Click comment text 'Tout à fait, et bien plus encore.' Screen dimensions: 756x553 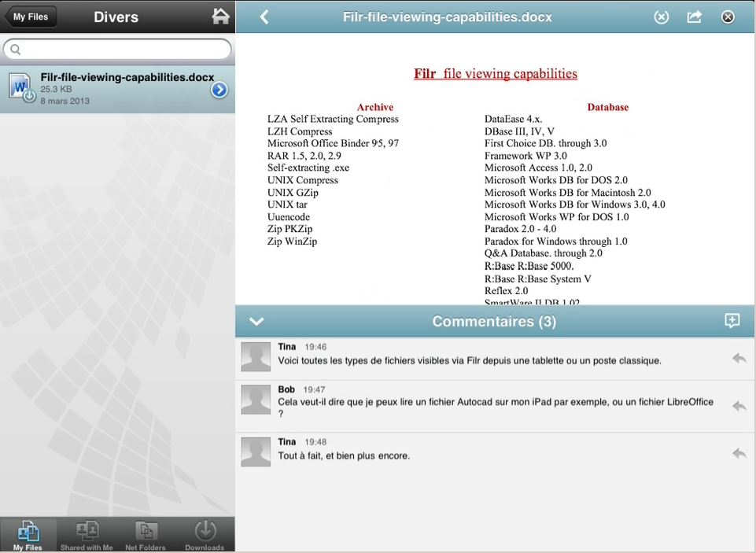click(x=344, y=455)
